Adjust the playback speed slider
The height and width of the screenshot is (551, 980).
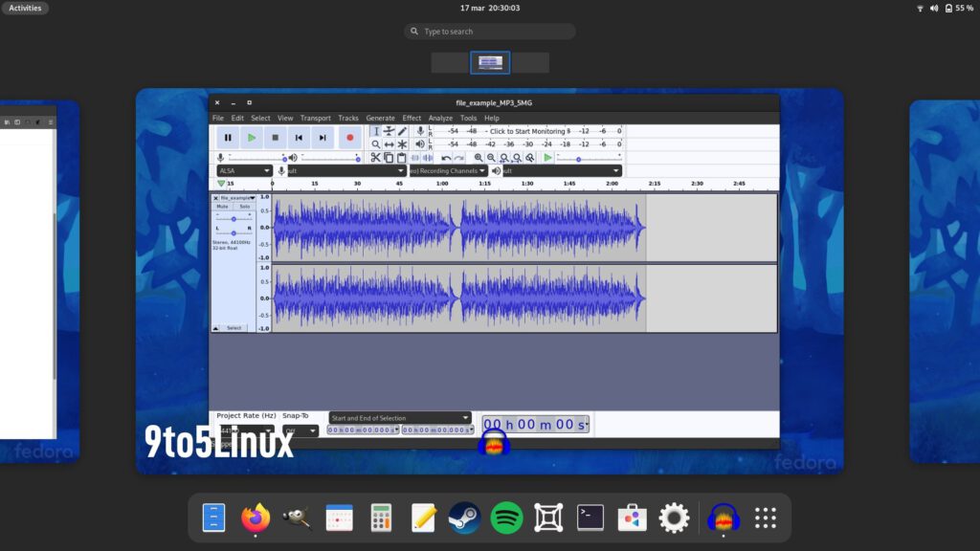(588, 159)
